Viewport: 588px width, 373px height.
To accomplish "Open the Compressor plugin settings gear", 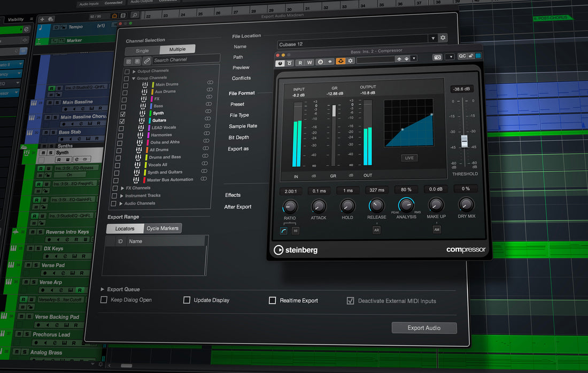I will coord(350,62).
